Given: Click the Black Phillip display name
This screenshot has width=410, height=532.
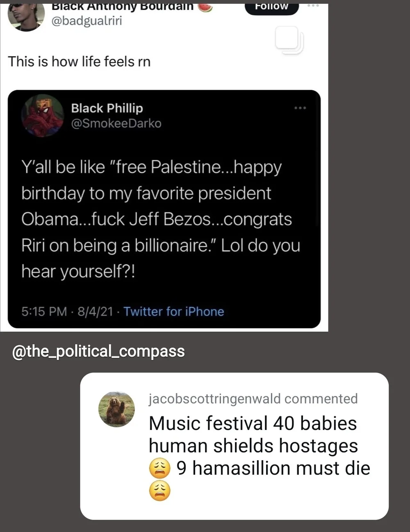Looking at the screenshot, I should (107, 108).
